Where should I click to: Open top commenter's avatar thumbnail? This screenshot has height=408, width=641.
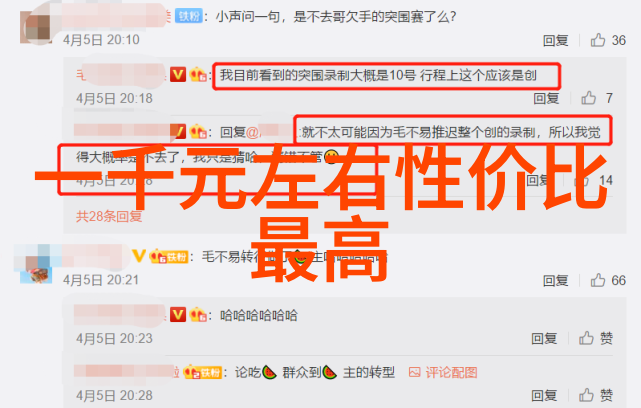click(x=36, y=27)
